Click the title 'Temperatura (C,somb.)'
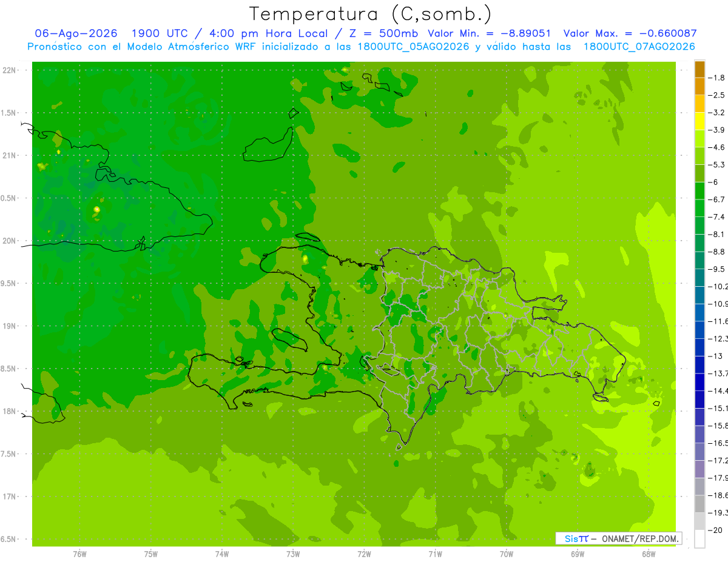The width and height of the screenshot is (728, 562). 371,14
